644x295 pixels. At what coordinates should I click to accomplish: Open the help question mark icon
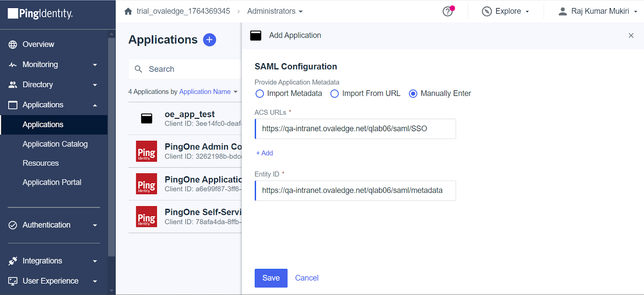coord(448,11)
